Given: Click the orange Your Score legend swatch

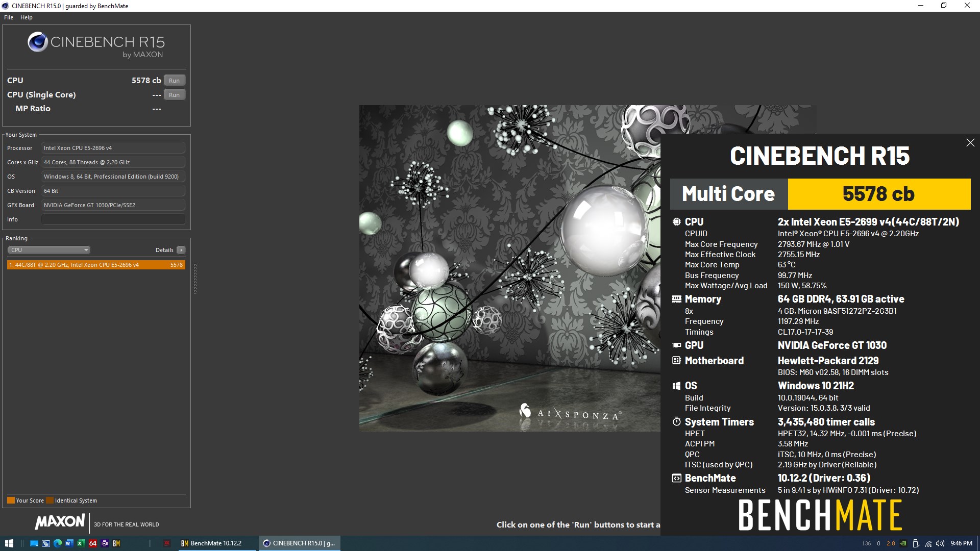Looking at the screenshot, I should [x=11, y=500].
